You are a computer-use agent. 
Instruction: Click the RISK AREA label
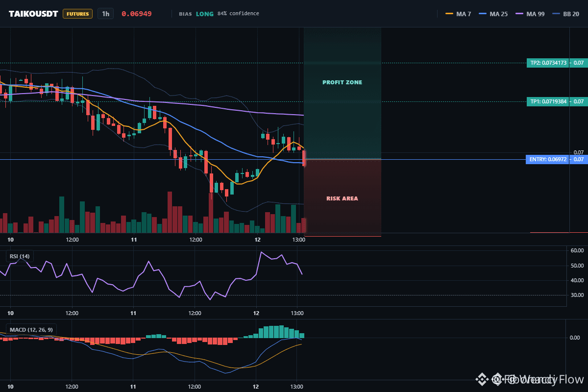pyautogui.click(x=342, y=198)
